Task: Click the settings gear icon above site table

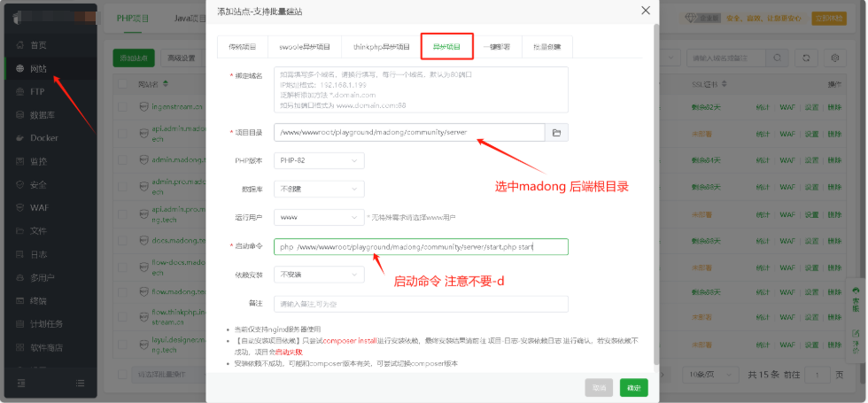Action: point(833,58)
